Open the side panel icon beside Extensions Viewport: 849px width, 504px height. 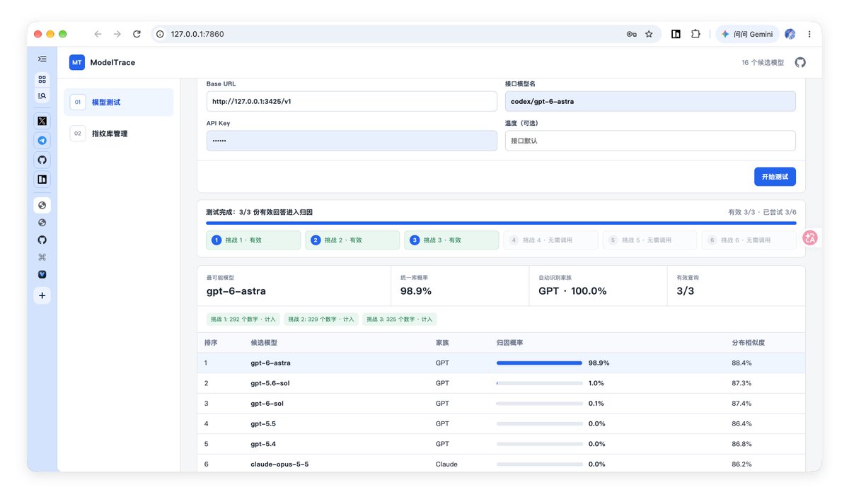point(676,34)
